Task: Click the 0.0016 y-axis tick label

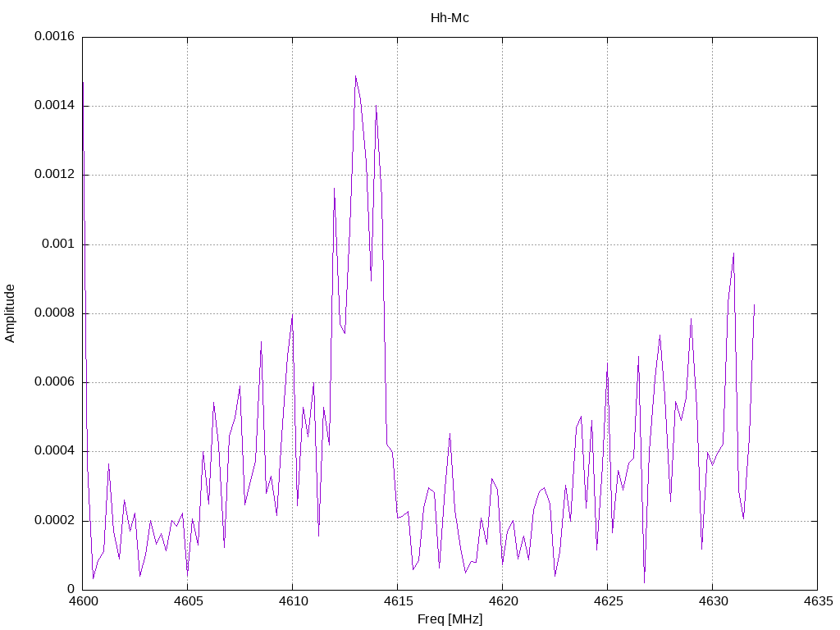Action: 55,36
